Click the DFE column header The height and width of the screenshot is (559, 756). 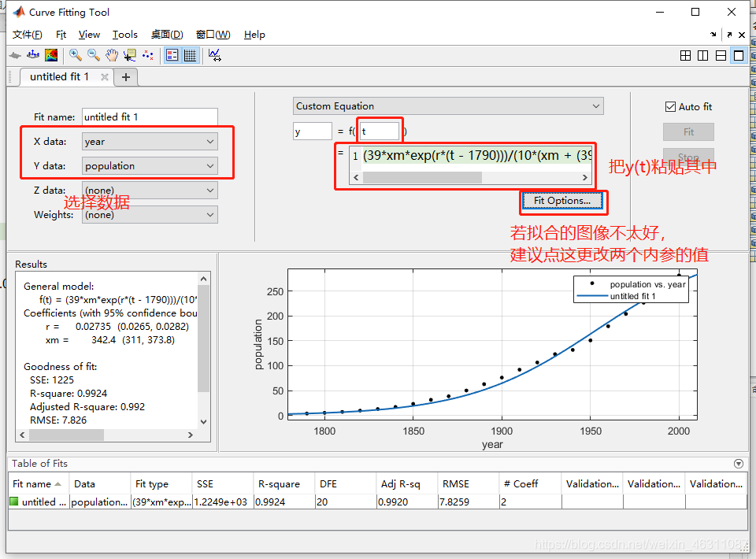(x=346, y=484)
